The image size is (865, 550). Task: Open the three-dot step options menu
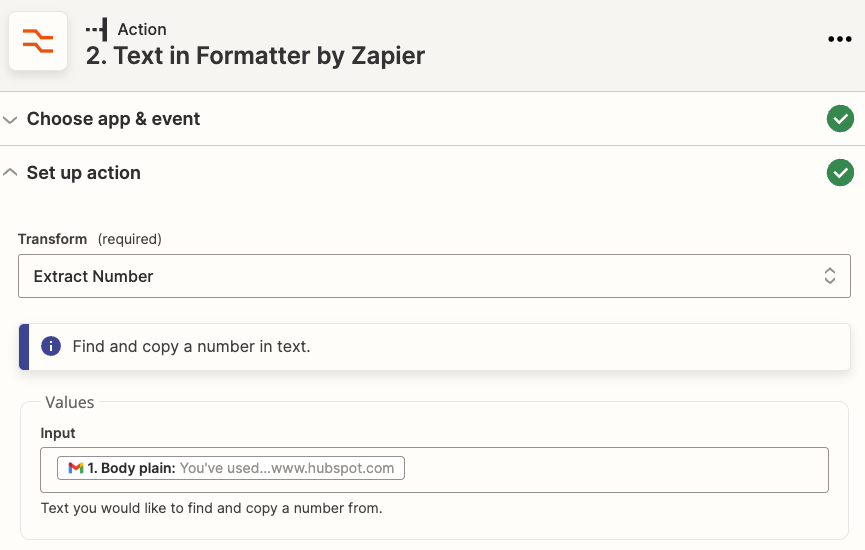(839, 39)
